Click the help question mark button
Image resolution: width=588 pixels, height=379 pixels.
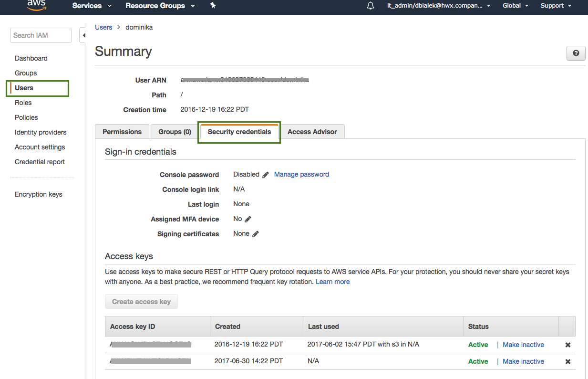[576, 53]
